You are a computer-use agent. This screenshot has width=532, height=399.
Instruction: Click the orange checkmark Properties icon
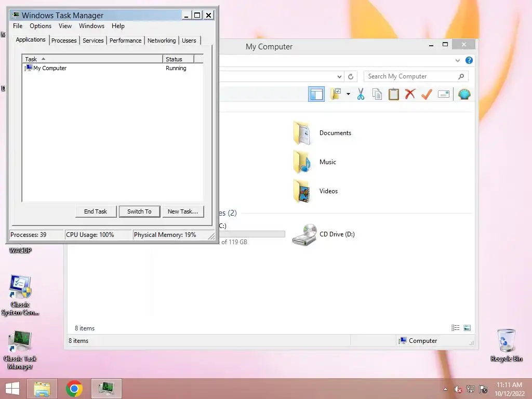pos(427,95)
